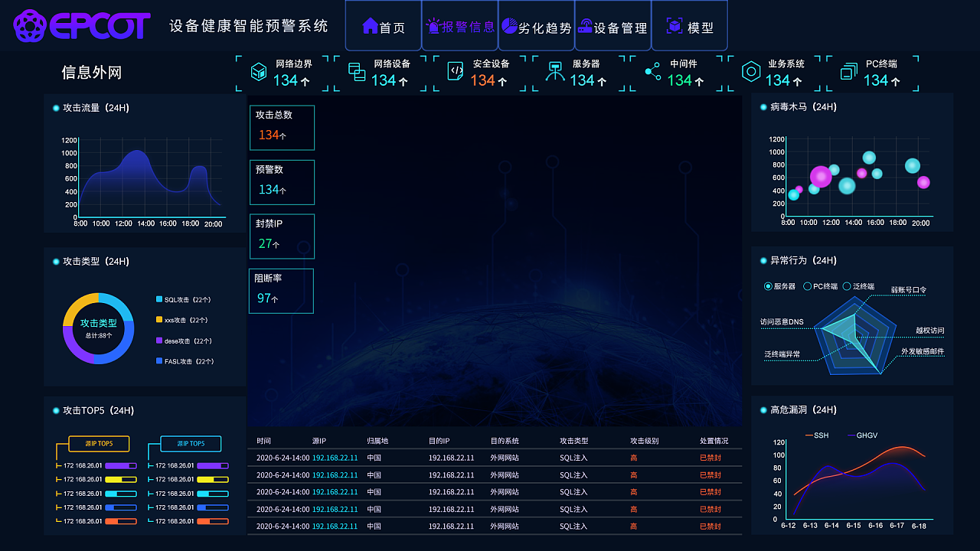This screenshot has height=551, width=980.
Task: Click the 病毒木马 panel bullet icon
Action: click(x=763, y=107)
